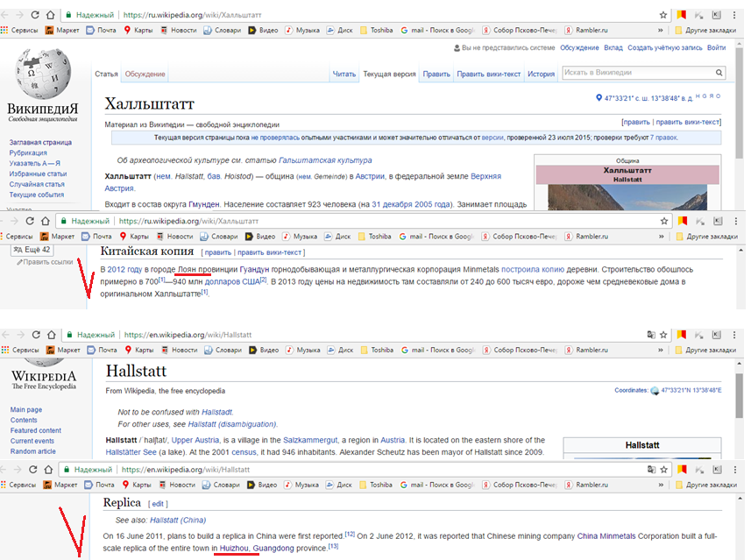Open the Заглавная страница sidebar link
This screenshot has height=560, width=751.
click(40, 142)
